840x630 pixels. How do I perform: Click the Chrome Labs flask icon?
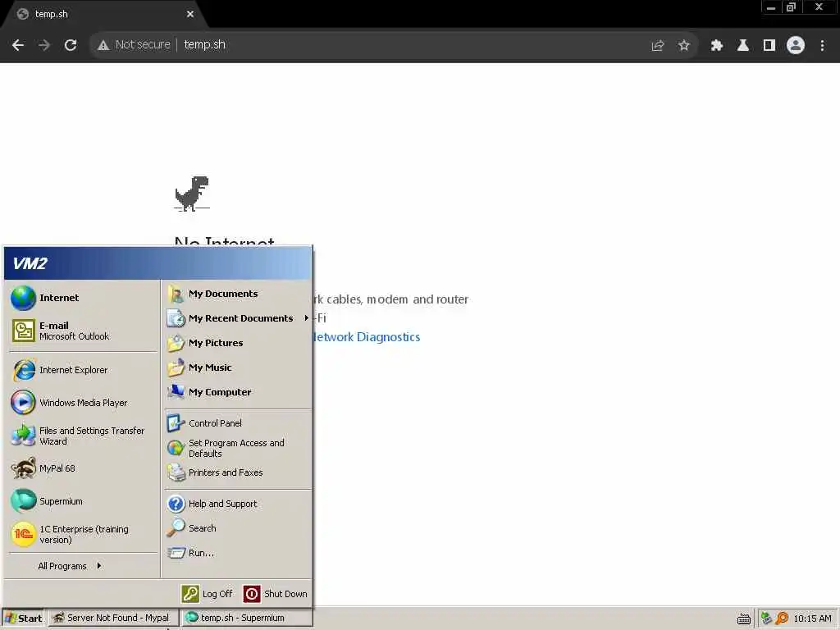click(743, 46)
